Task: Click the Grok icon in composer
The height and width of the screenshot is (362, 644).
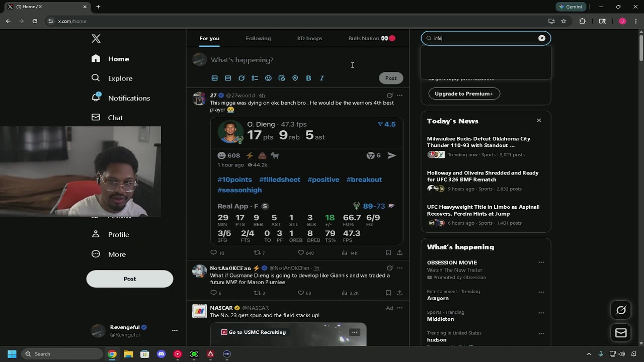Action: (x=242, y=78)
